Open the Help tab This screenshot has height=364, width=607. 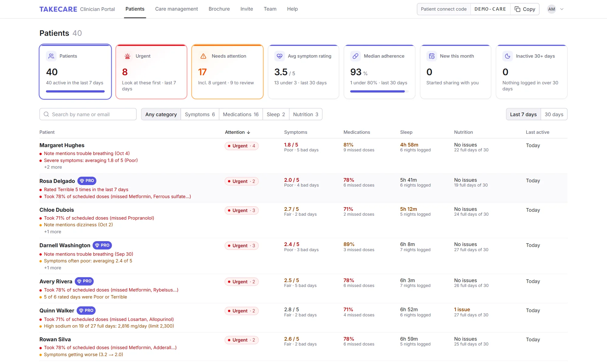(x=292, y=9)
